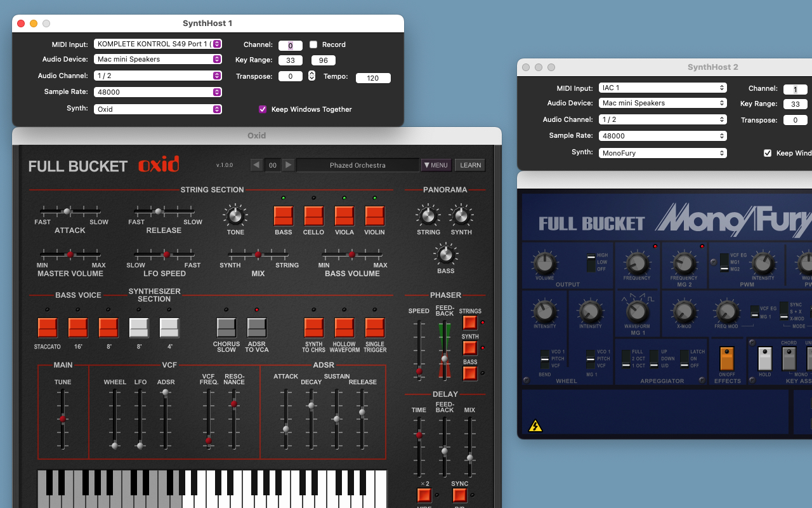Toggle the HOLLOW WAVEFORM button

click(344, 328)
